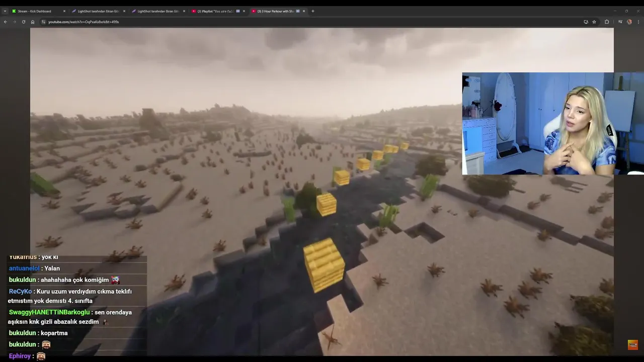
Task: Click the emoji in Ephiroy's message
Action: pyautogui.click(x=41, y=356)
